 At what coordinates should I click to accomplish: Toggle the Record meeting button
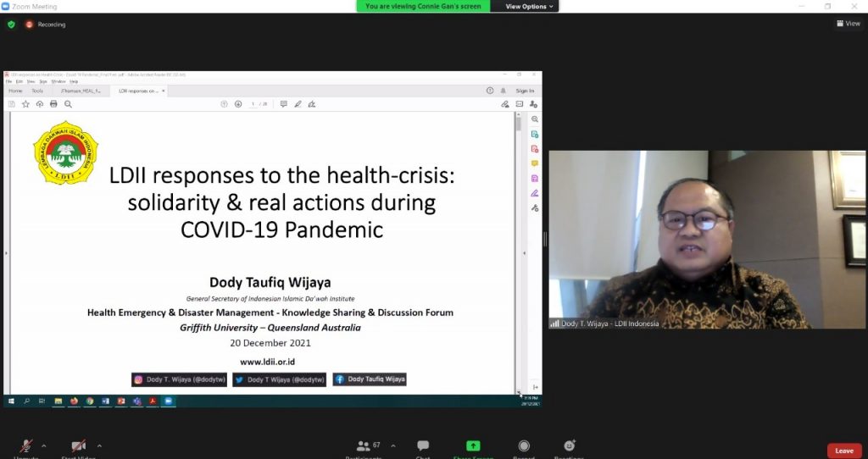[524, 445]
